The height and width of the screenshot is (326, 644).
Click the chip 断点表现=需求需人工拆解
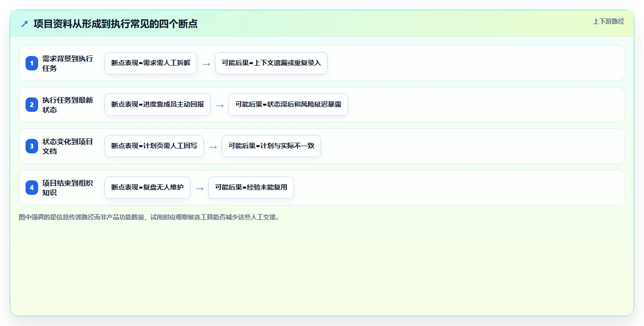pyautogui.click(x=151, y=63)
